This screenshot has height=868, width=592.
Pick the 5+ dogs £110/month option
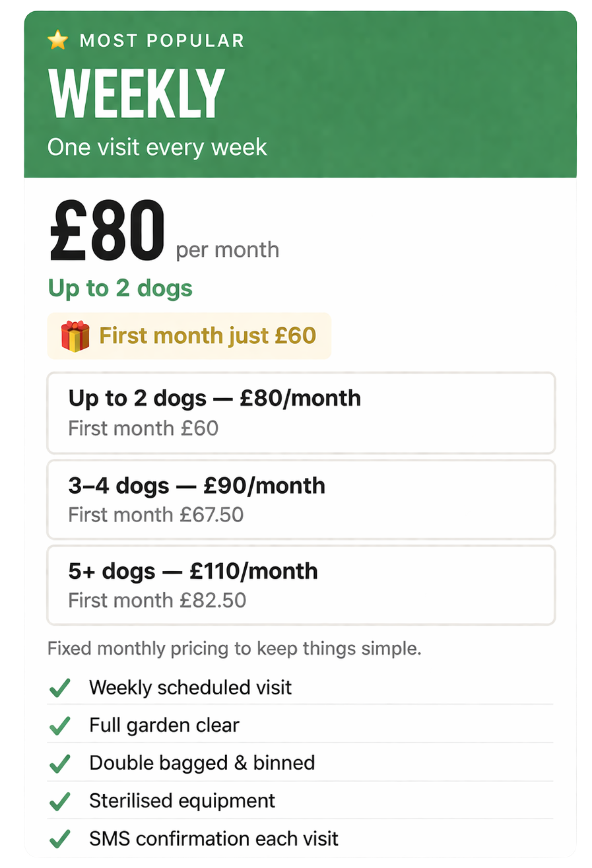[301, 585]
